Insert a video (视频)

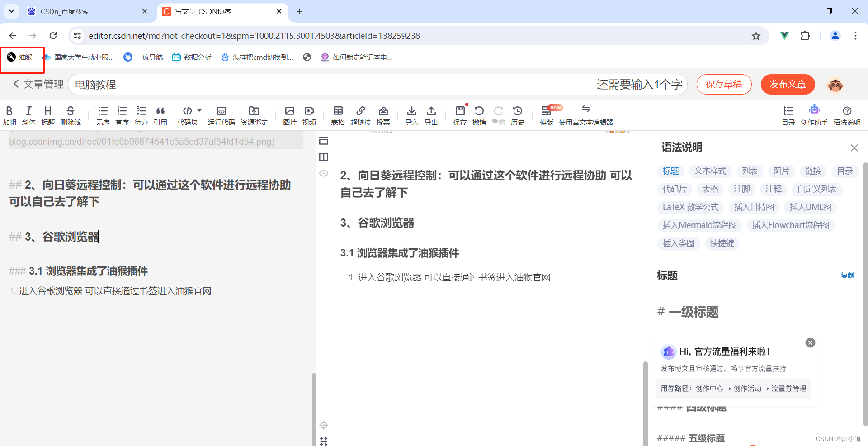pyautogui.click(x=309, y=116)
